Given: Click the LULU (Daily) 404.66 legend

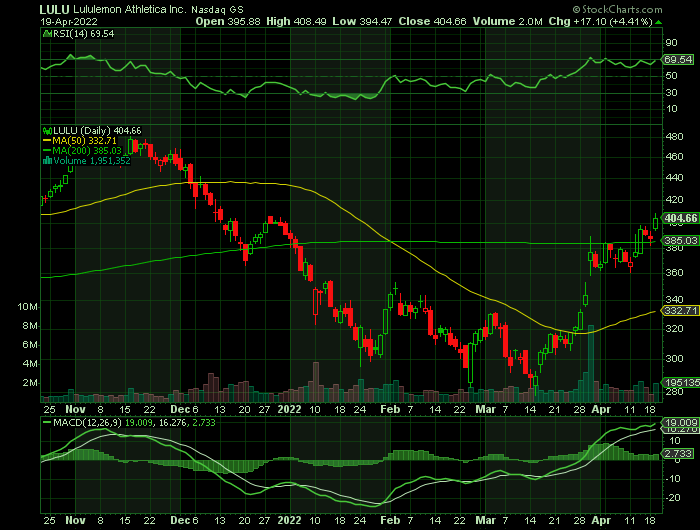Looking at the screenshot, I should click(97, 131).
